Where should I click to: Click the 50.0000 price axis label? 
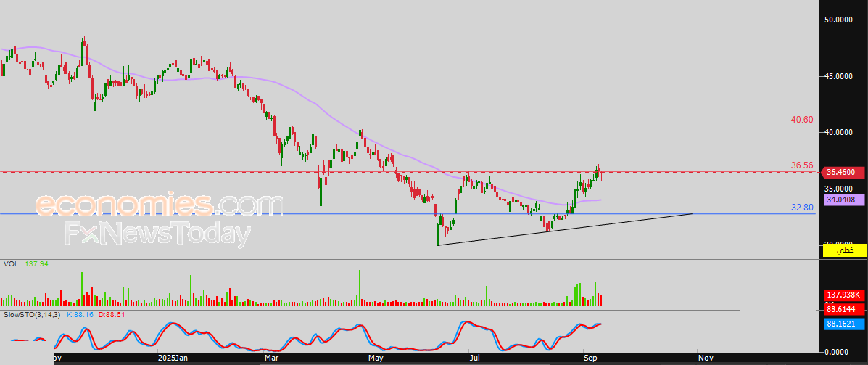pyautogui.click(x=839, y=20)
